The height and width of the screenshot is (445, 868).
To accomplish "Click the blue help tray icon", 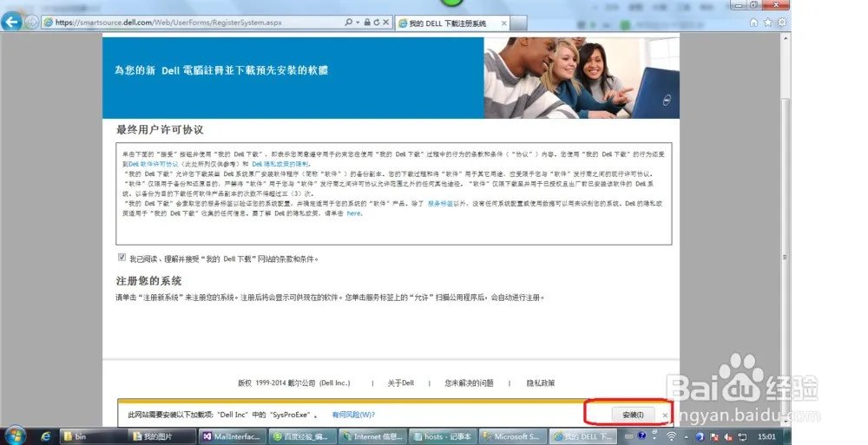I will click(642, 436).
